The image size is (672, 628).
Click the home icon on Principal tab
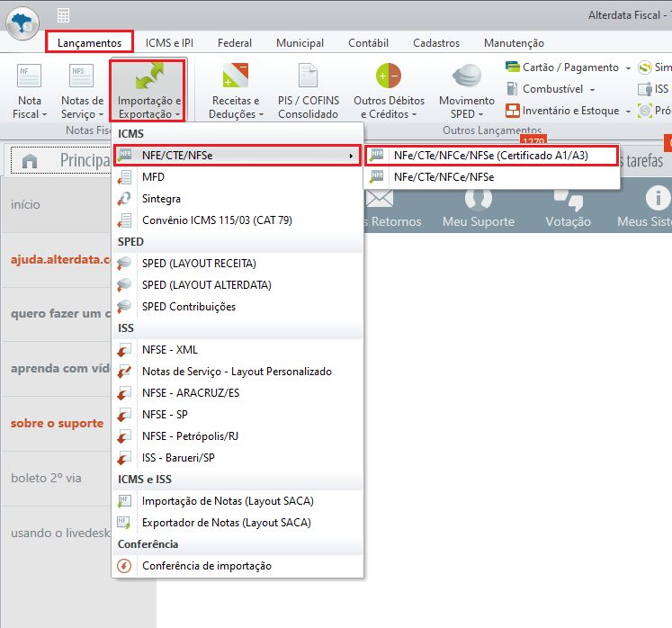tap(30, 161)
